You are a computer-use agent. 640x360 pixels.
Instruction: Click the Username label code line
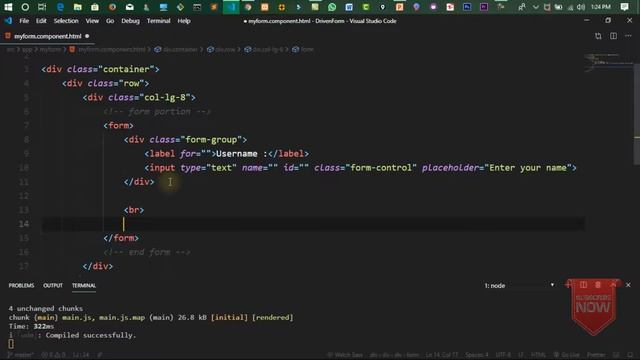pyautogui.click(x=227, y=154)
